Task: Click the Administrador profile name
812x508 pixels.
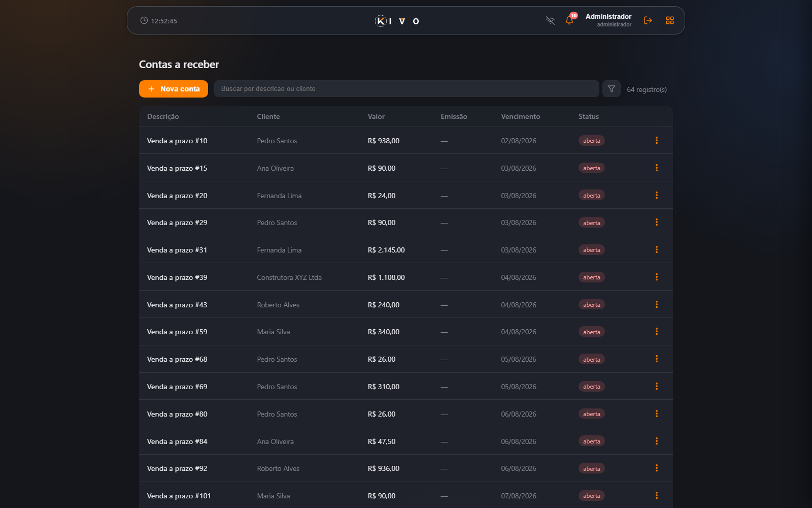Action: pos(608,16)
